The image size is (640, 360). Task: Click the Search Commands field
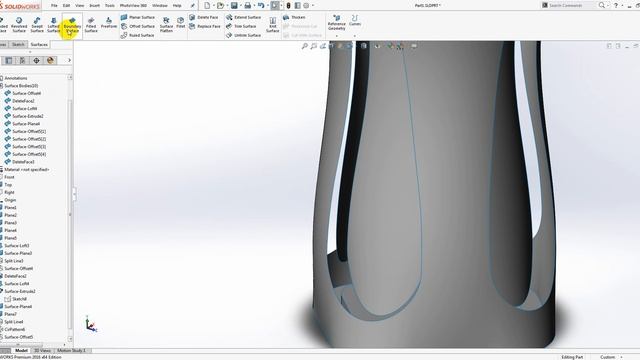click(570, 5)
